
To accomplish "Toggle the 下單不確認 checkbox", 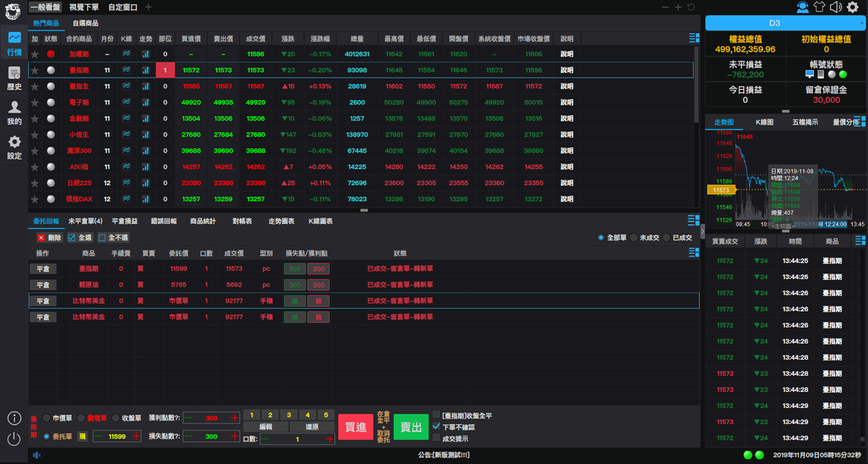I will tap(436, 427).
